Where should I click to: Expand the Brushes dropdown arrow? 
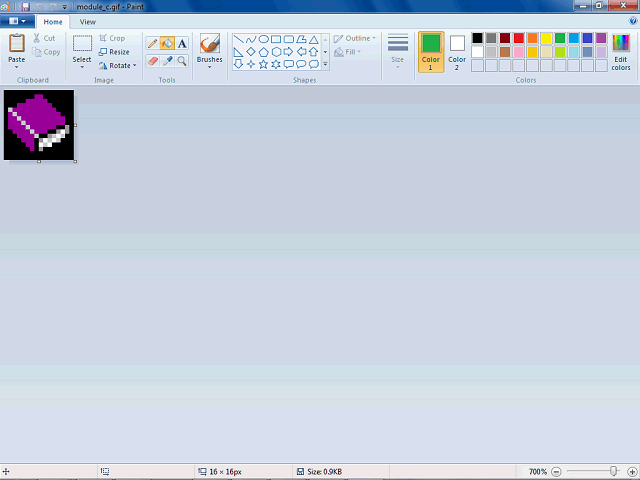click(x=210, y=67)
